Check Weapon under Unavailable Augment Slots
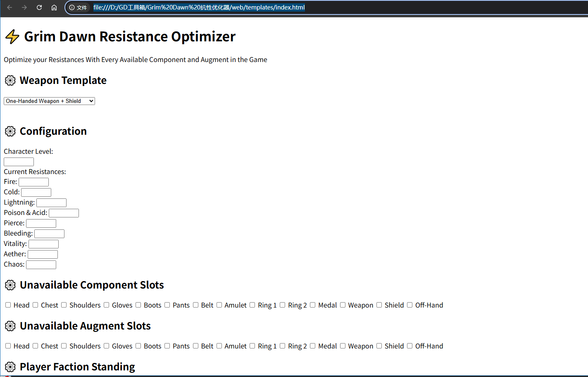This screenshot has width=588, height=377. pyautogui.click(x=343, y=346)
